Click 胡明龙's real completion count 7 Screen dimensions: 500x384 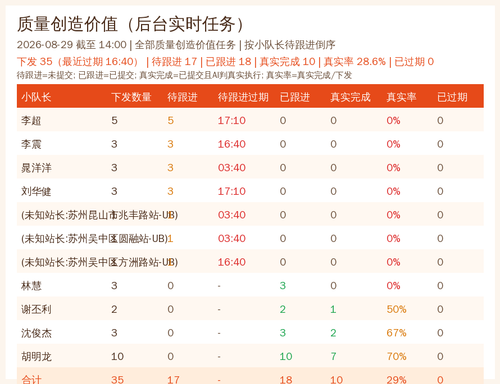tap(333, 357)
